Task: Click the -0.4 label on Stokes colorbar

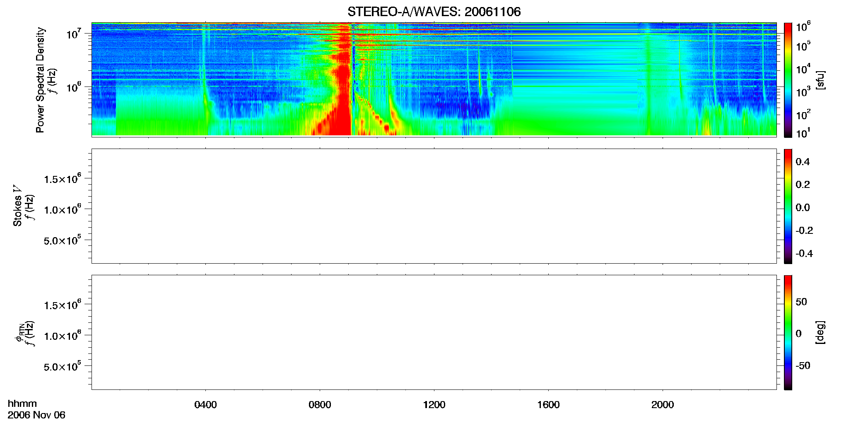Action: pos(804,254)
